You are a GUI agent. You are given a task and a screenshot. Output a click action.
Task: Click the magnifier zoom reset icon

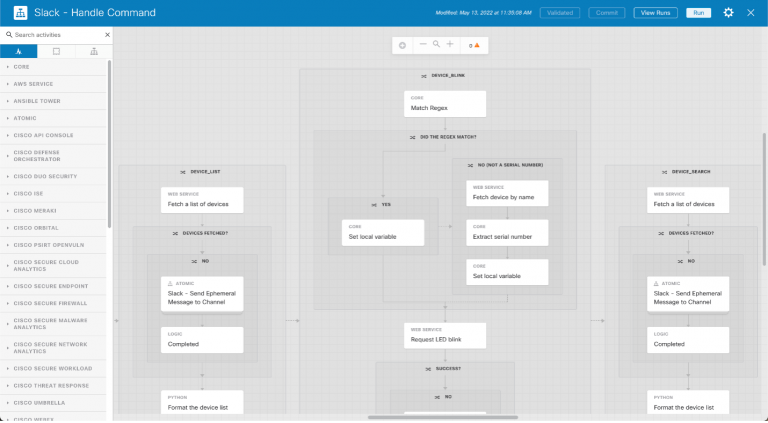pyautogui.click(x=436, y=45)
